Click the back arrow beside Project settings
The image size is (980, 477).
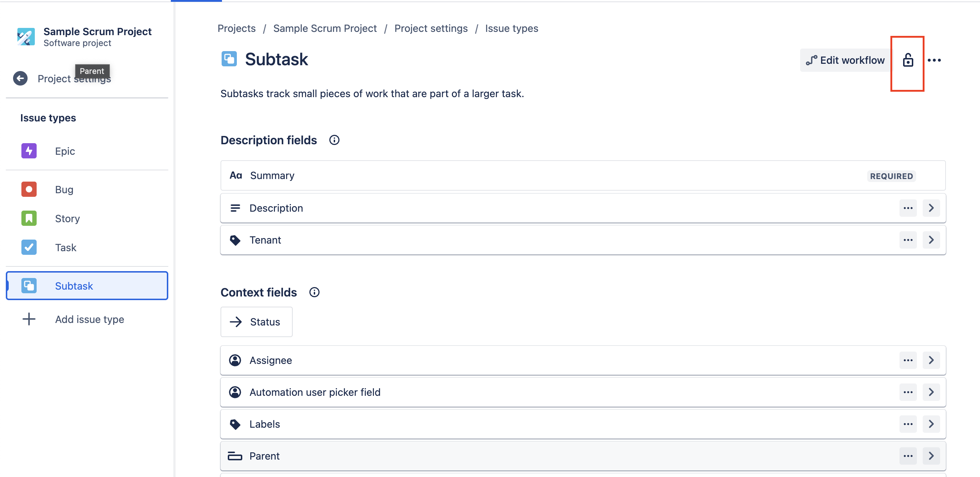point(20,78)
